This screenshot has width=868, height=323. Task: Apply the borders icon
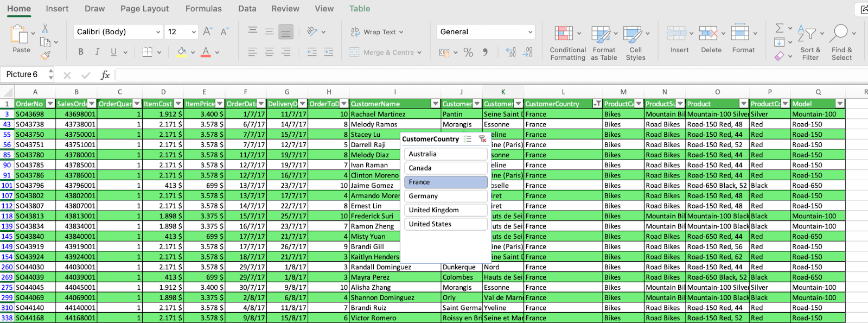click(x=147, y=52)
